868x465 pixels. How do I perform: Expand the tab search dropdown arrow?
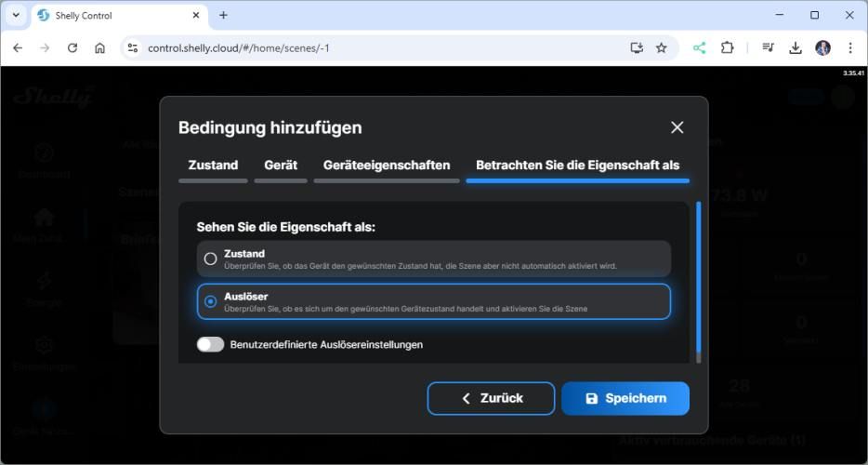coord(16,15)
